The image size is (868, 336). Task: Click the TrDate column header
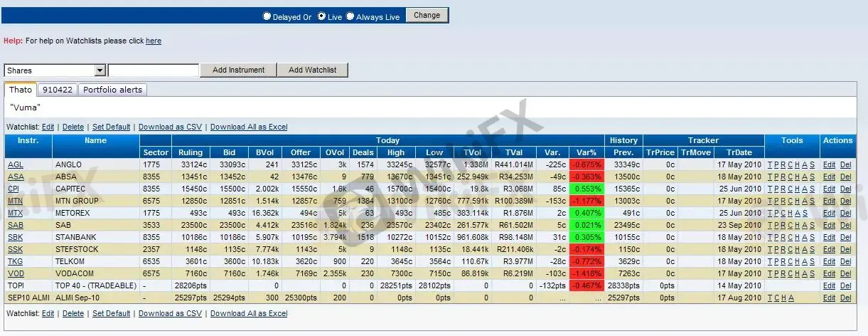(x=739, y=152)
